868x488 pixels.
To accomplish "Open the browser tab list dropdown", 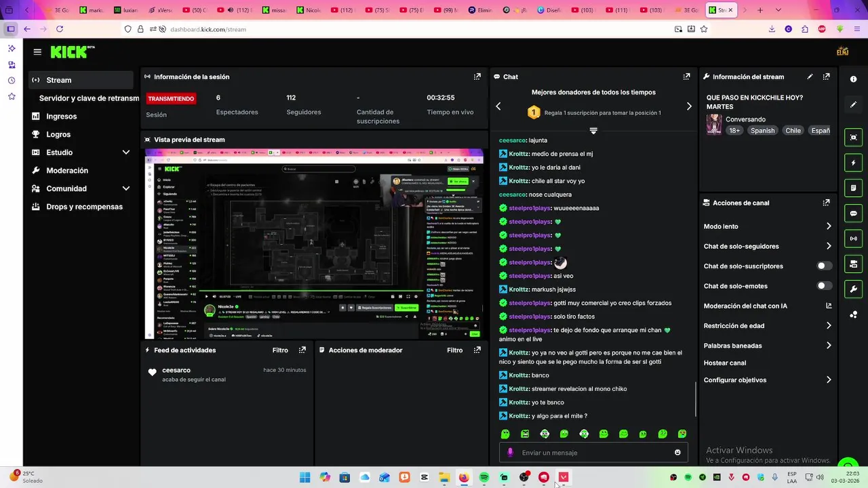I will click(778, 10).
